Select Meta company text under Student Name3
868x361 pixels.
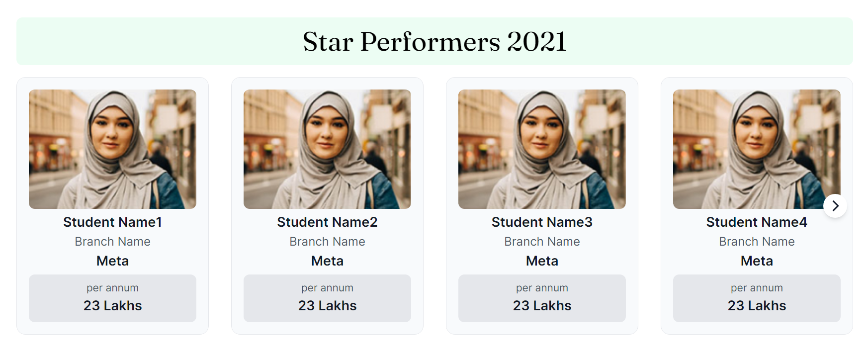pos(542,261)
